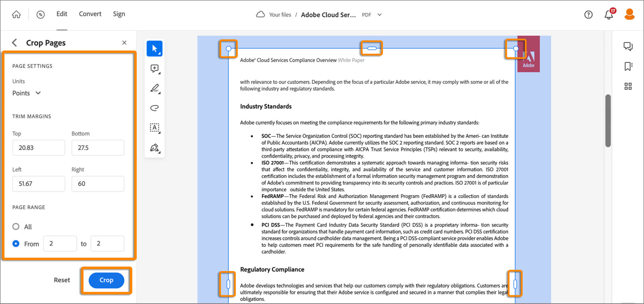Go to the Home icon
644x304 pixels.
click(x=16, y=14)
